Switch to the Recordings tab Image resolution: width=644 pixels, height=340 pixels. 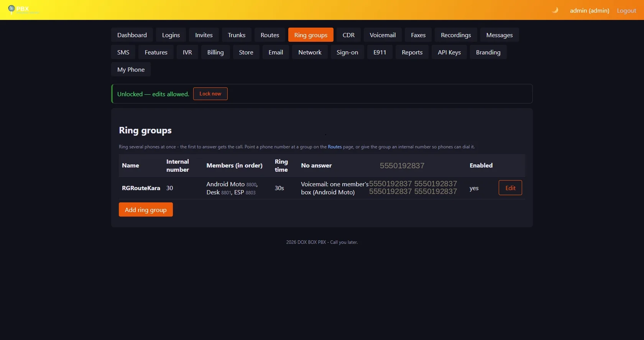point(456,35)
